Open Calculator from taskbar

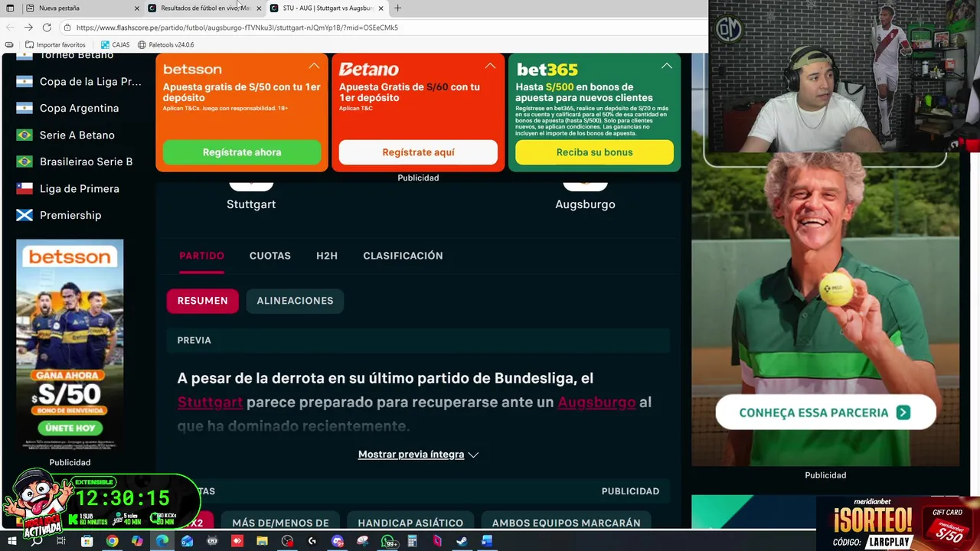click(412, 541)
